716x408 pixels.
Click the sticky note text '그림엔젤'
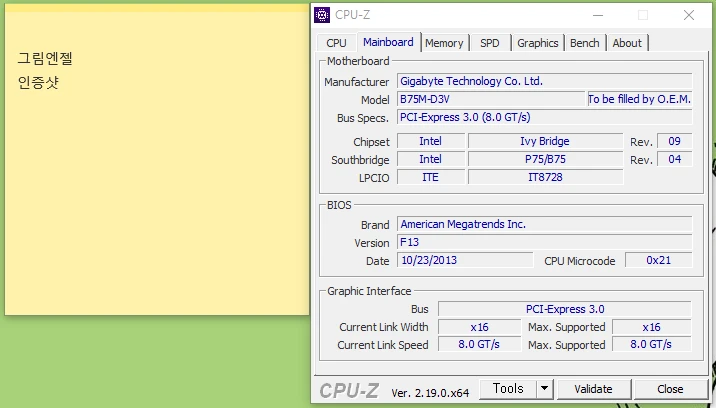pos(45,58)
